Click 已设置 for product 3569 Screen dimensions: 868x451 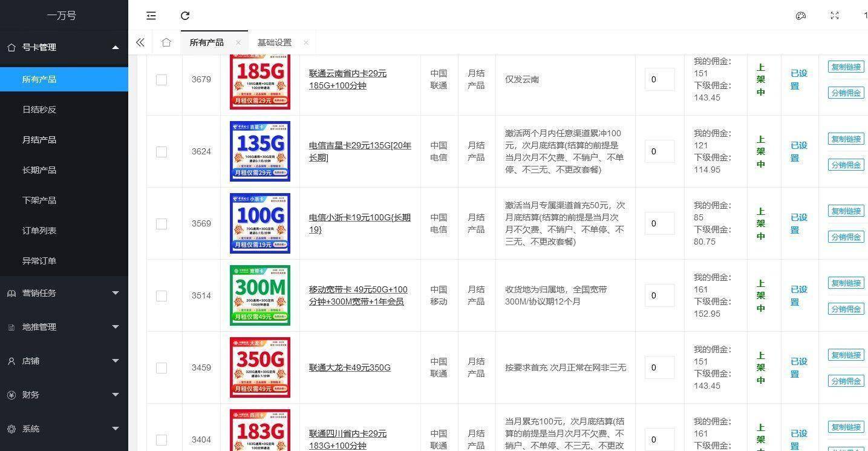[799, 223]
